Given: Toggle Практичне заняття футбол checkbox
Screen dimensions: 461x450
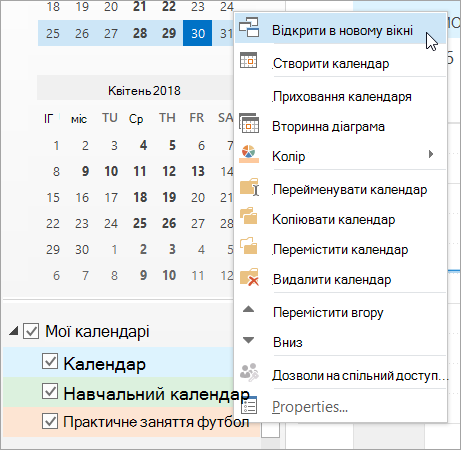Looking at the screenshot, I should point(50,421).
